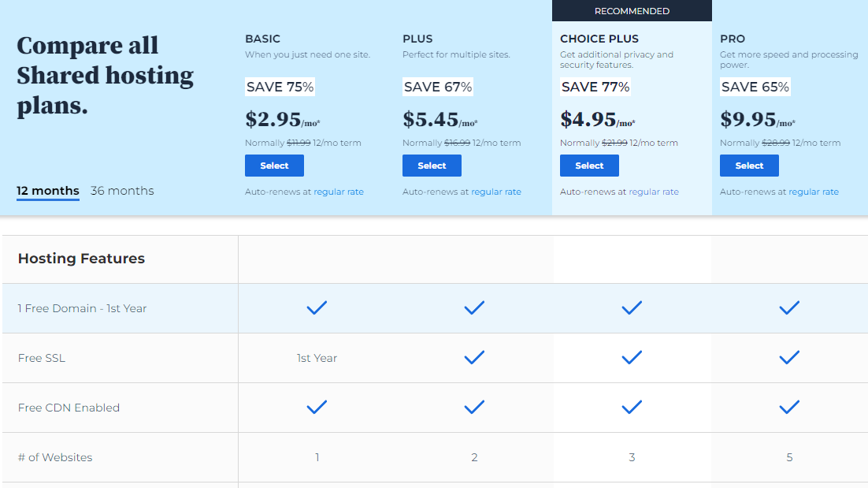The width and height of the screenshot is (868, 488).
Task: Open the regular rate link under Plus
Action: tap(496, 192)
